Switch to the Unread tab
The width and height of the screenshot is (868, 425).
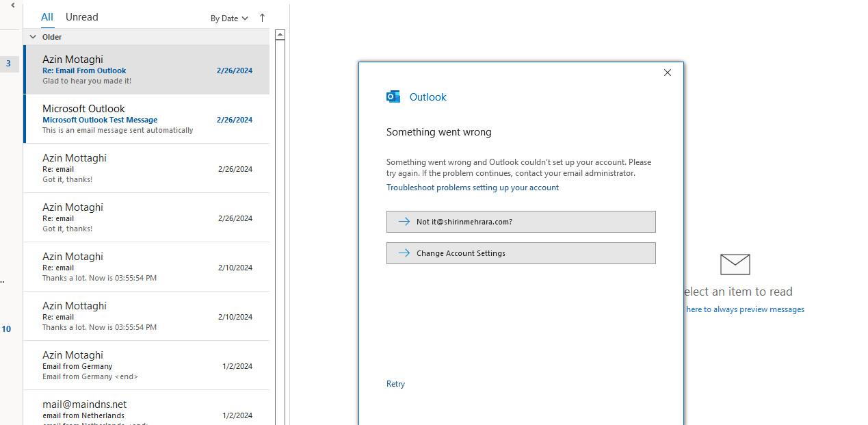(x=81, y=17)
